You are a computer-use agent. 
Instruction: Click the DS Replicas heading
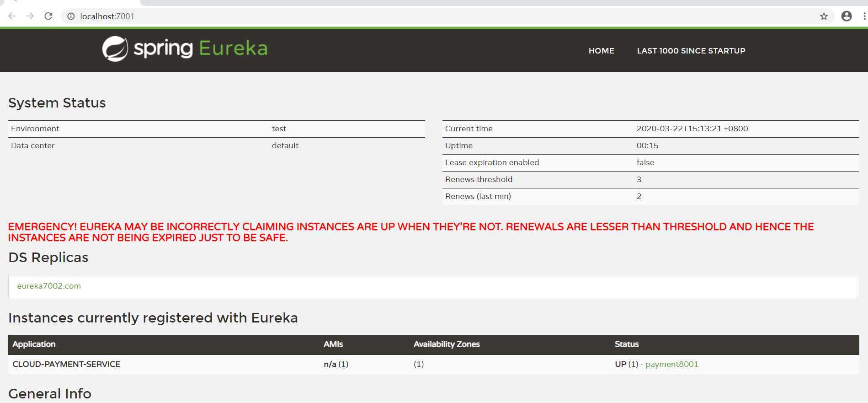tap(48, 258)
